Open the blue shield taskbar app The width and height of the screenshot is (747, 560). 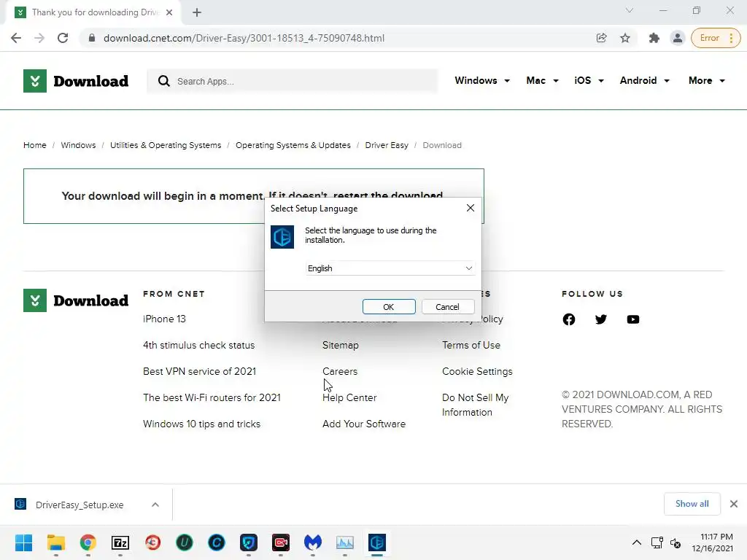click(x=249, y=542)
